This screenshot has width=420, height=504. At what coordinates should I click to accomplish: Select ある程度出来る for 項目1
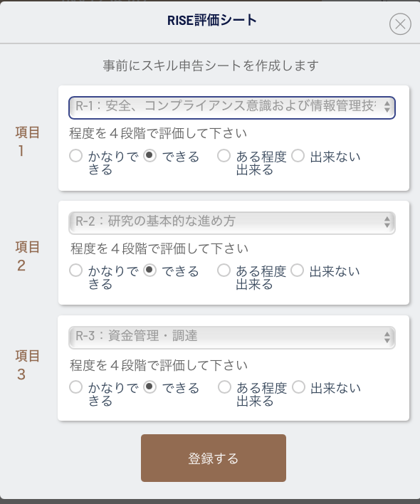(224, 156)
